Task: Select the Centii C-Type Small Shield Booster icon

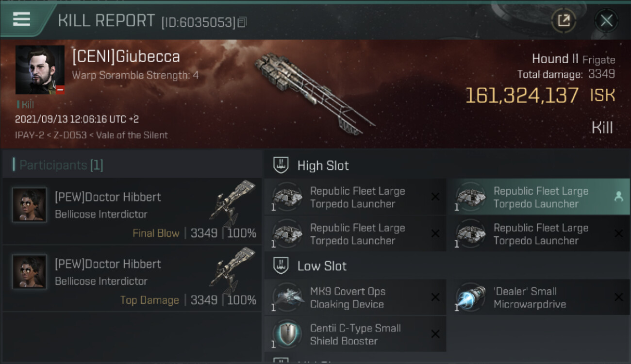Action: pos(287,334)
